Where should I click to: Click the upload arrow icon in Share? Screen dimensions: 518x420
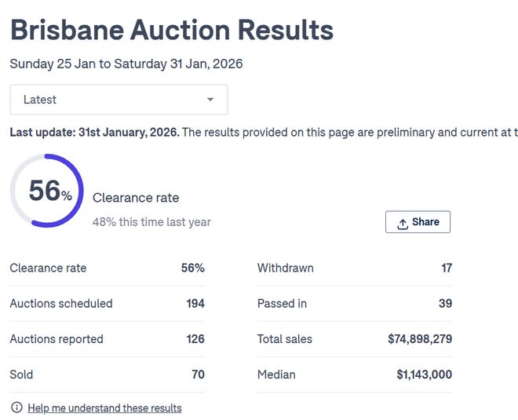click(403, 223)
